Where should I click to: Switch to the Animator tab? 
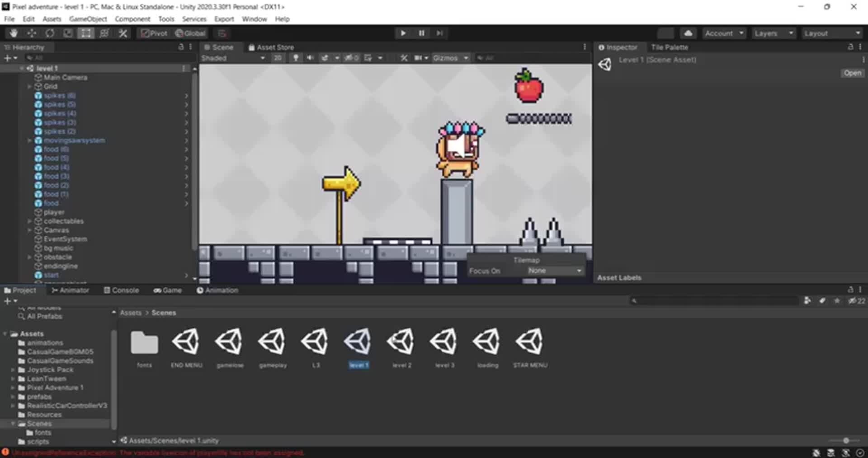coord(71,290)
